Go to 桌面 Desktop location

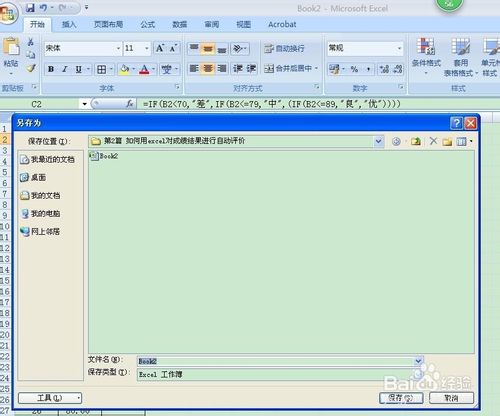point(33,178)
